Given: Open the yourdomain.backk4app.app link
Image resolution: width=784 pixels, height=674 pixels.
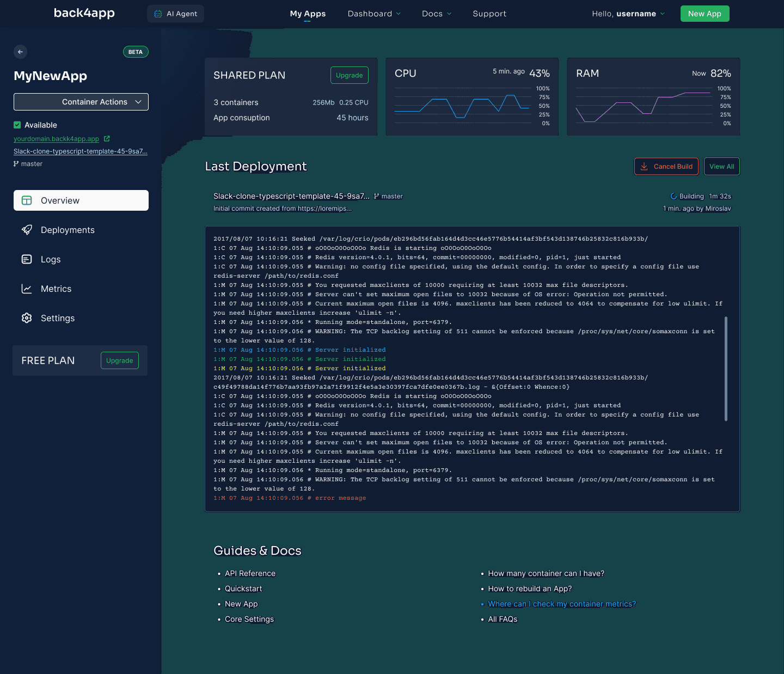Looking at the screenshot, I should (x=56, y=139).
